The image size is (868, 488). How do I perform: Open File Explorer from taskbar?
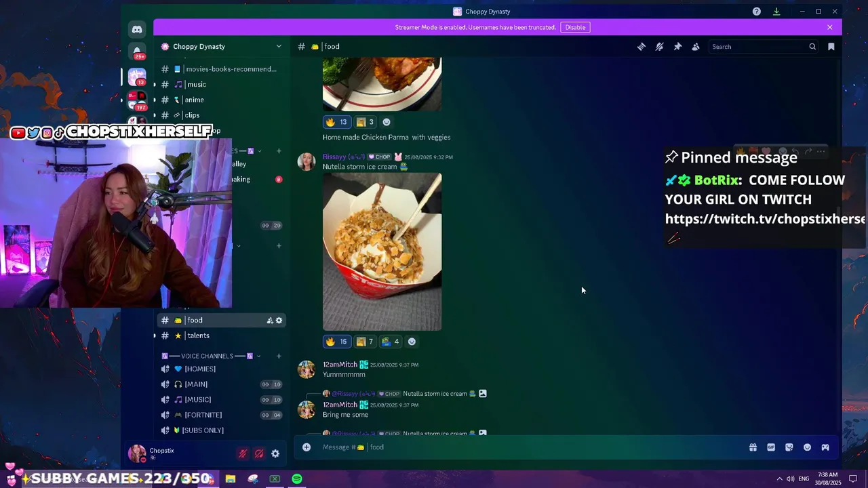point(231,479)
